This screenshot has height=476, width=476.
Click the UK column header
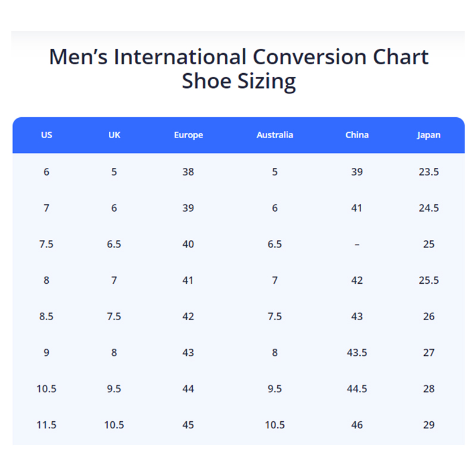pos(114,135)
